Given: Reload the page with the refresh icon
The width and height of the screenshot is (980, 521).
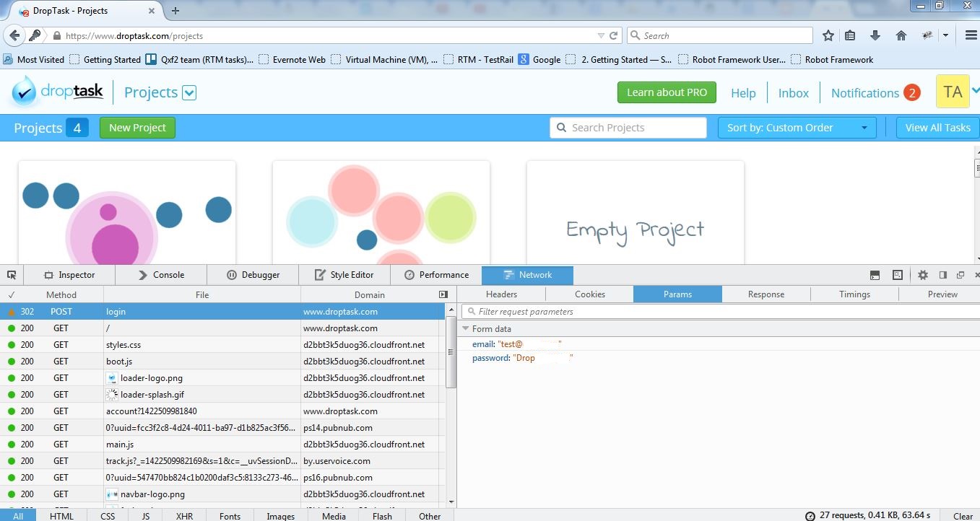Looking at the screenshot, I should 614,35.
